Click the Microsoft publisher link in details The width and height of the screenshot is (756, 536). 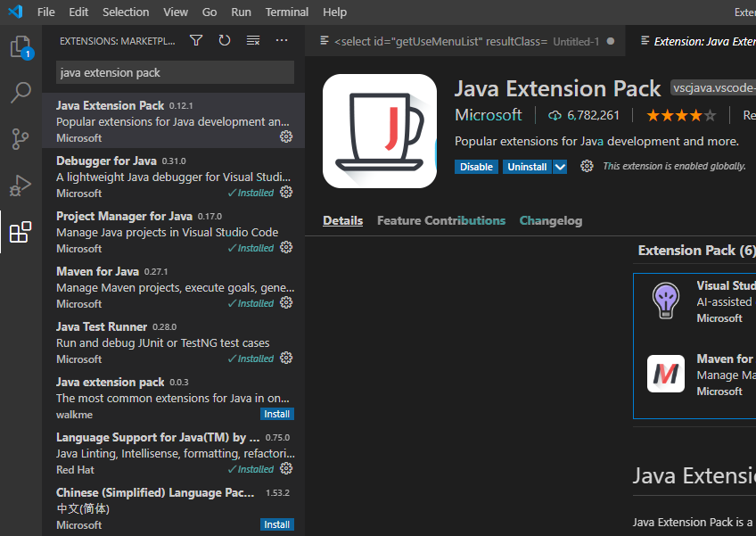pos(488,115)
